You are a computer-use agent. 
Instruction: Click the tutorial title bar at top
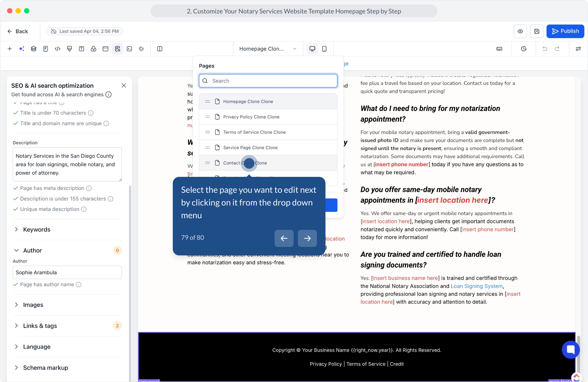coord(294,11)
